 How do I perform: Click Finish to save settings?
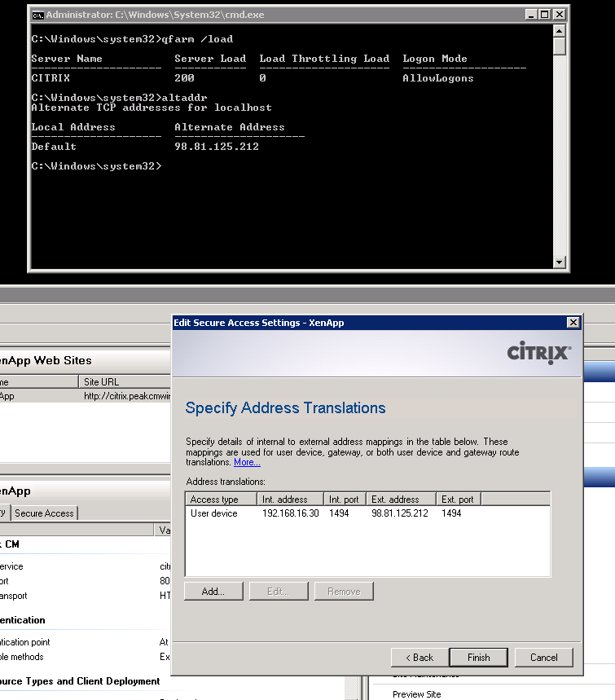point(478,658)
